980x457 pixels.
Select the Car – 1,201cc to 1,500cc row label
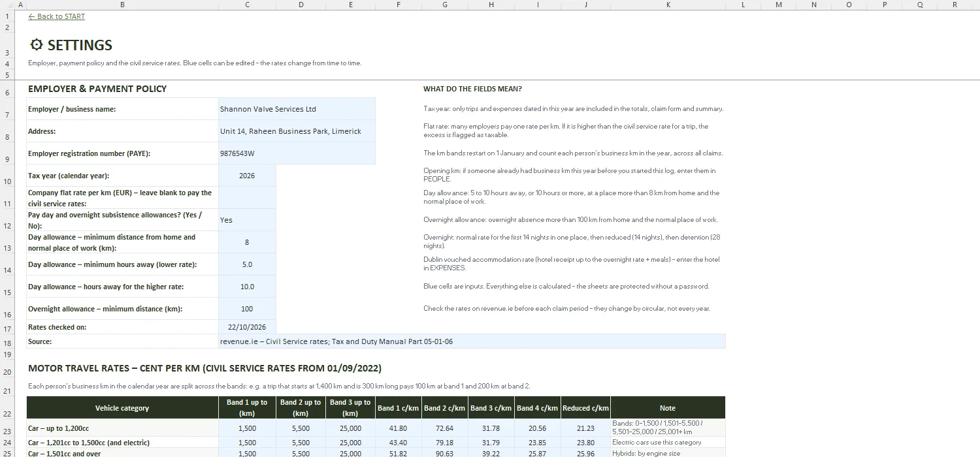click(x=122, y=443)
